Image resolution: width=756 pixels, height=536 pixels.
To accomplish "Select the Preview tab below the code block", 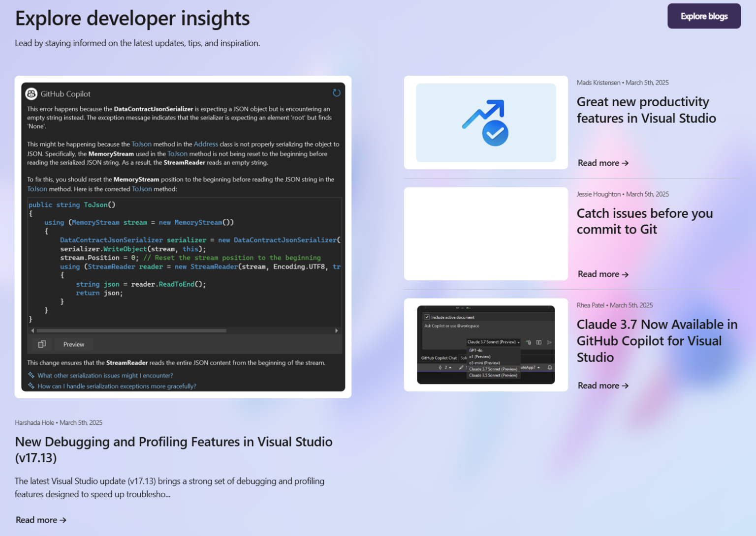I will (73, 344).
